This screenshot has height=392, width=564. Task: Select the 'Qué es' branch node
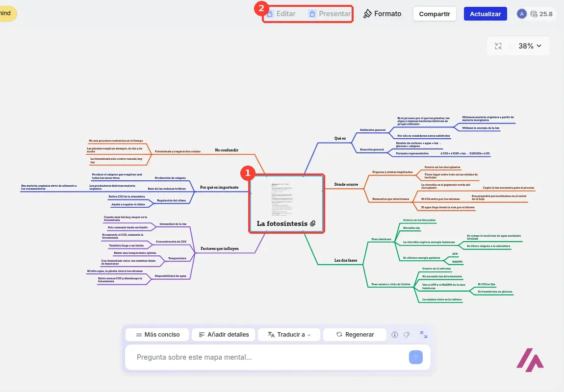tap(340, 138)
